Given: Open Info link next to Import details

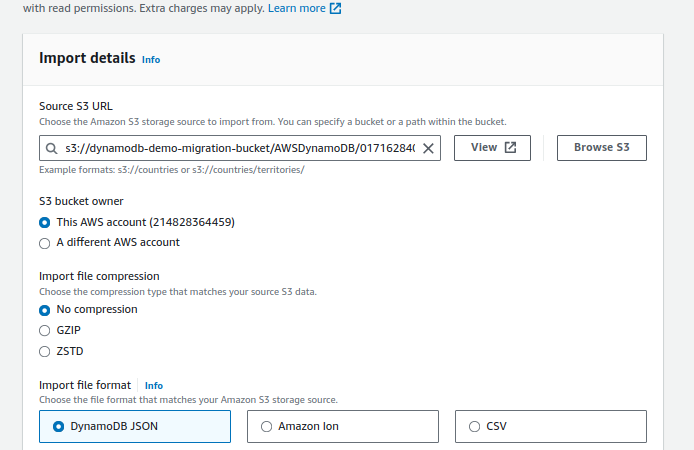Looking at the screenshot, I should point(151,60).
